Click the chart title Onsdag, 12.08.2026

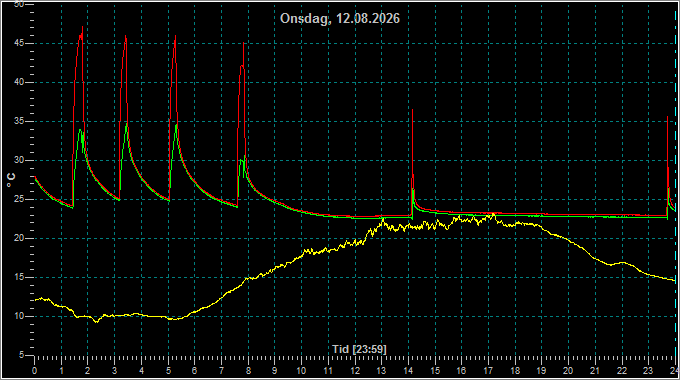click(340, 19)
